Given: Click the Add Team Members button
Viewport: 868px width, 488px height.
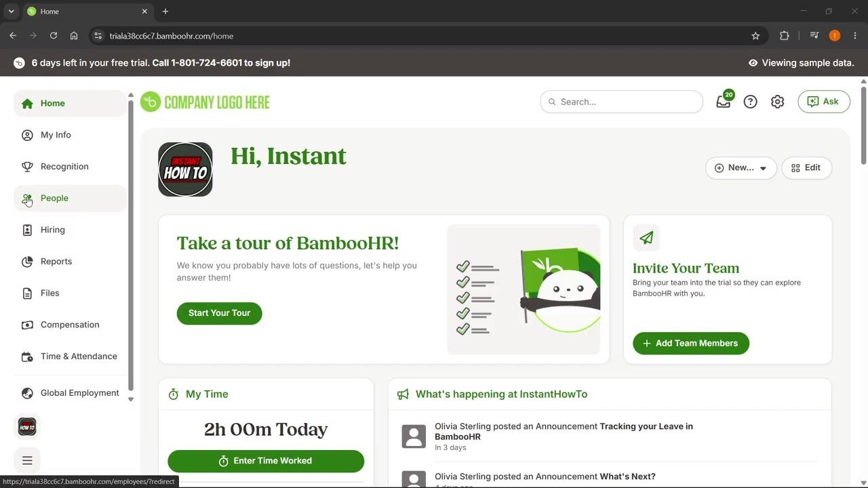Looking at the screenshot, I should (x=690, y=343).
